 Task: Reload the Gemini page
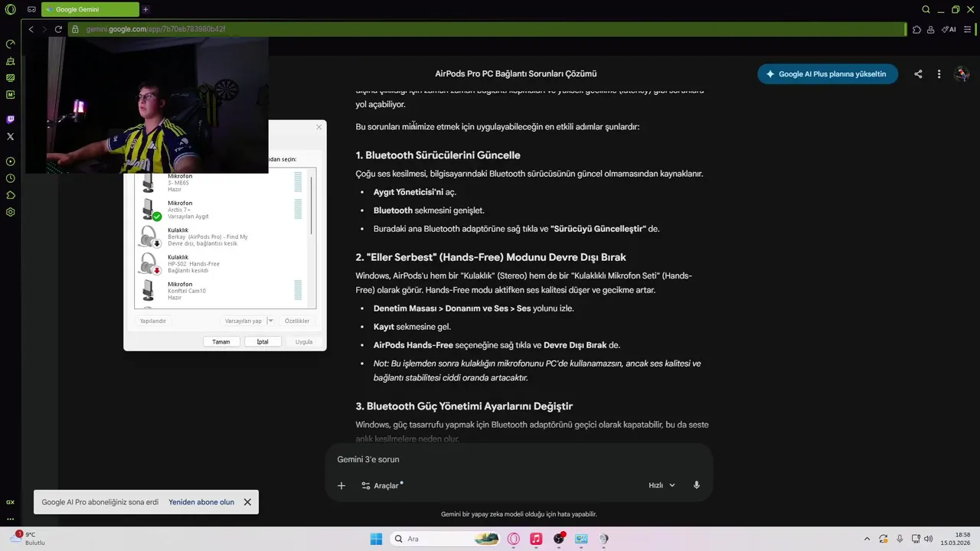[58, 29]
